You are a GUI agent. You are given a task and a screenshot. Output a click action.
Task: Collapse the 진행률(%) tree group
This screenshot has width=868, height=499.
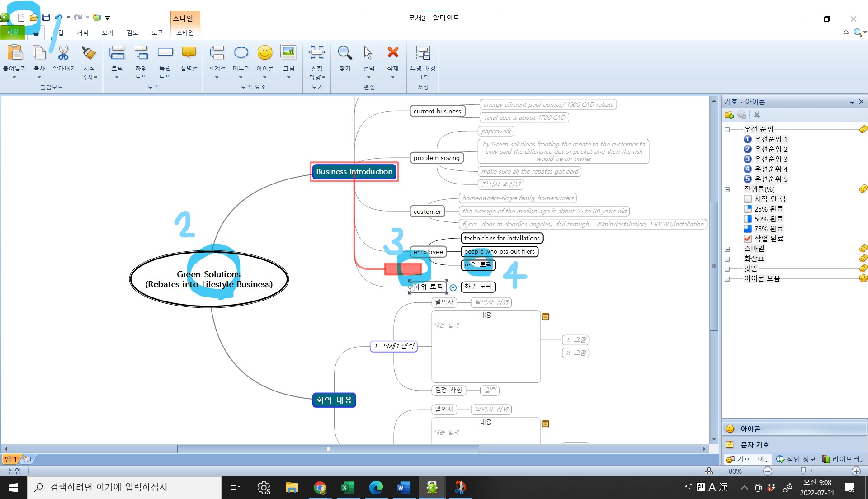[x=727, y=189]
